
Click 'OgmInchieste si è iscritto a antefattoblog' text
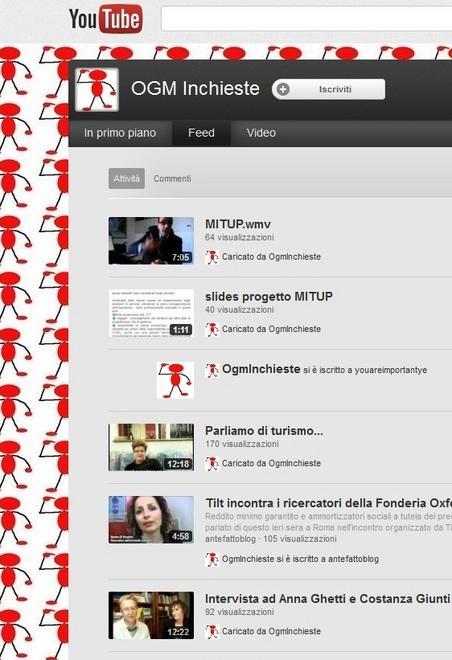pyautogui.click(x=300, y=559)
